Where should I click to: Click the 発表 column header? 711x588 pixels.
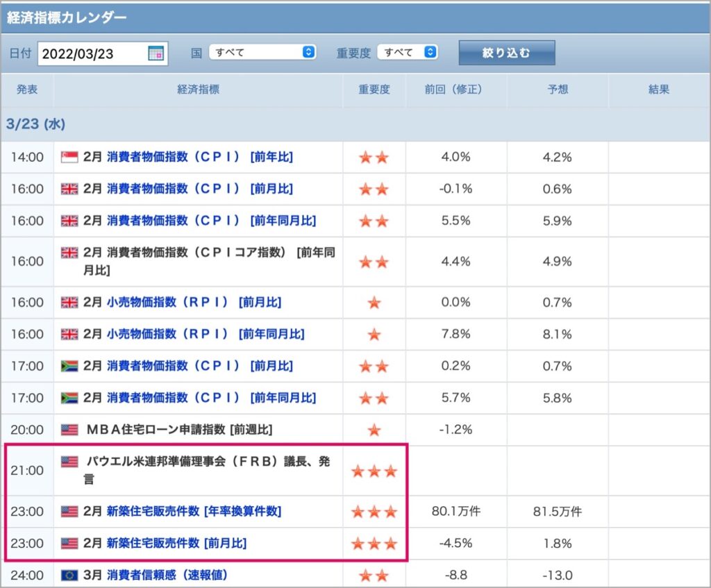pos(27,90)
